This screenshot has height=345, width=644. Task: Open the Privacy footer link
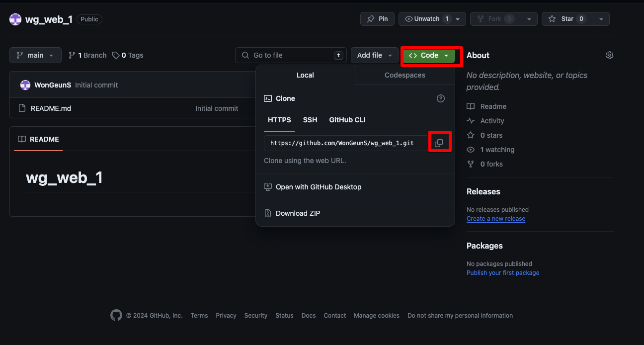226,316
